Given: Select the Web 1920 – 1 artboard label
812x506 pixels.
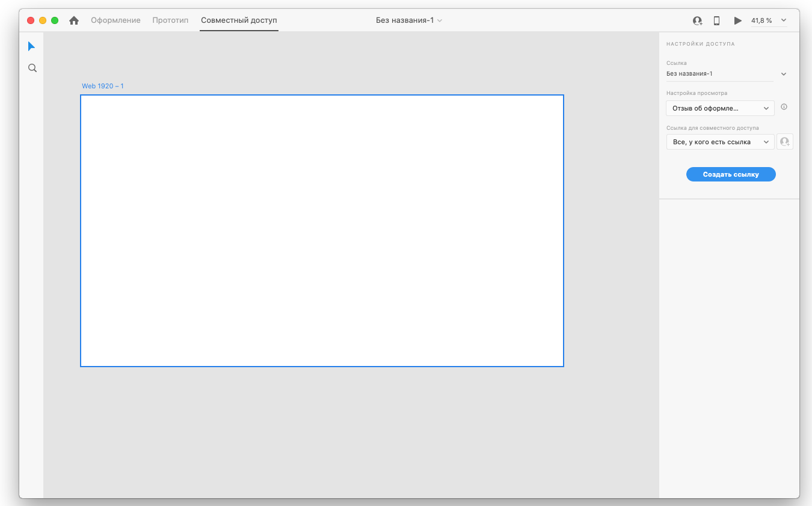Looking at the screenshot, I should (x=103, y=86).
